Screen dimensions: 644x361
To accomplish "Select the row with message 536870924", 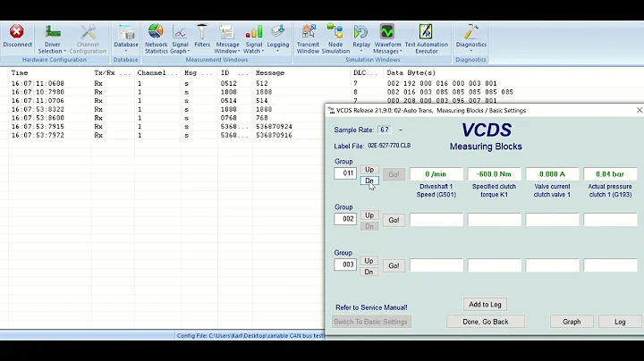I will pos(166,126).
